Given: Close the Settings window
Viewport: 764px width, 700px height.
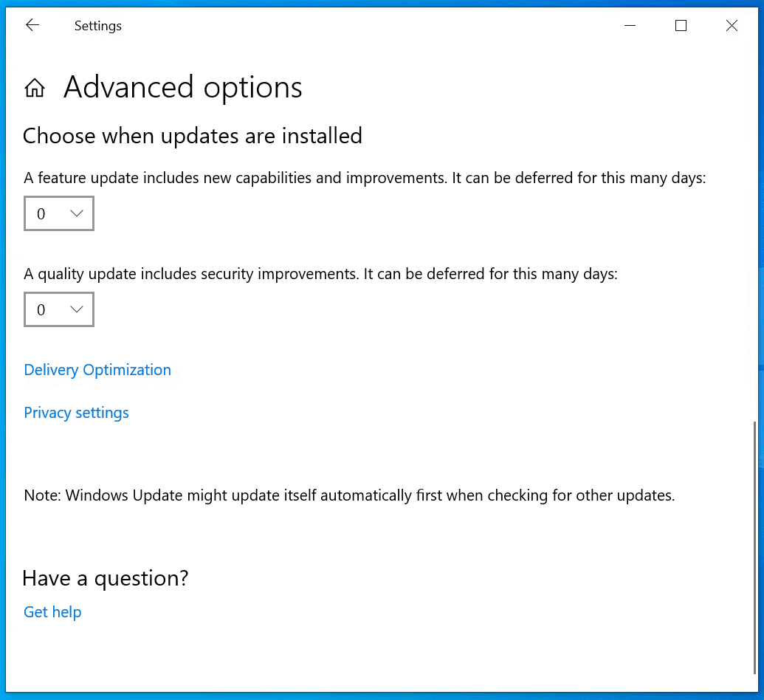Looking at the screenshot, I should coord(732,25).
